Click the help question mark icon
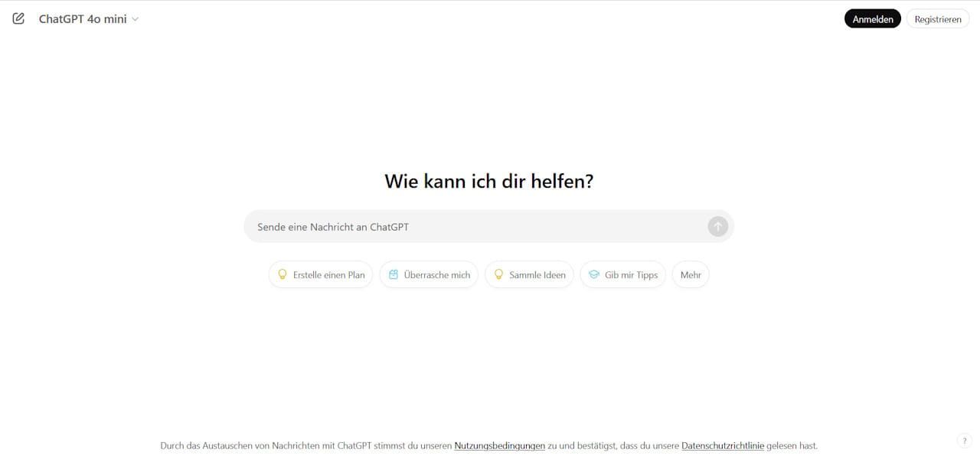The image size is (980, 456). [964, 441]
